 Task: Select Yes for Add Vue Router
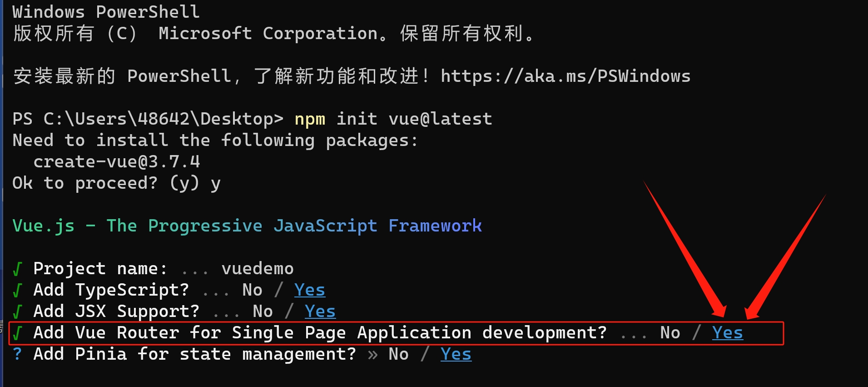pyautogui.click(x=727, y=333)
